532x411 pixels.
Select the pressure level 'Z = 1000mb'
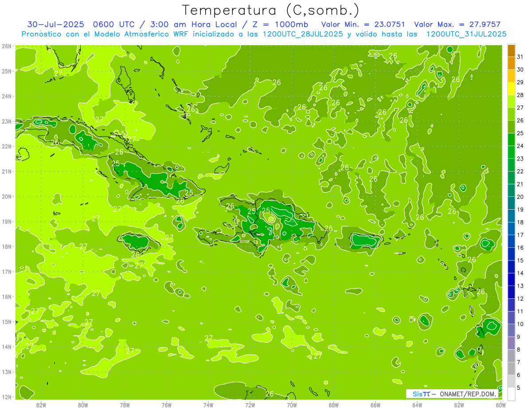click(280, 24)
